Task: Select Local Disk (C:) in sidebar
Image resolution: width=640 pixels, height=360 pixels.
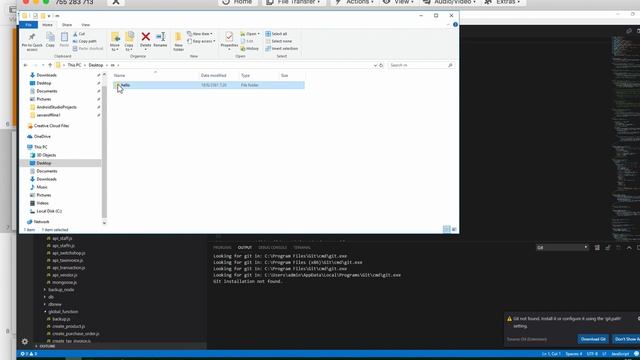Action: (49, 211)
